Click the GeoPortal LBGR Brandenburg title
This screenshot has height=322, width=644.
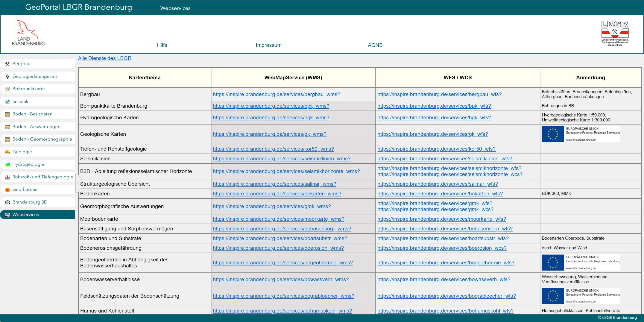pyautogui.click(x=79, y=7)
